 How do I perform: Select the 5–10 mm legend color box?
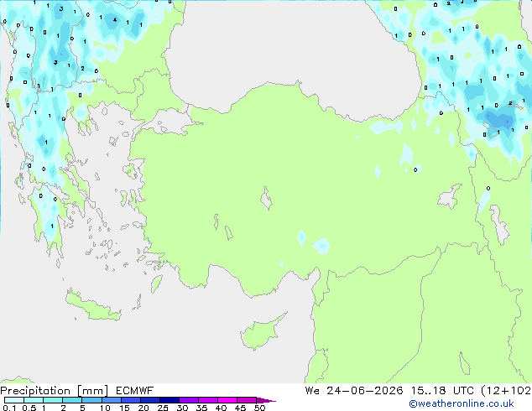(91, 400)
